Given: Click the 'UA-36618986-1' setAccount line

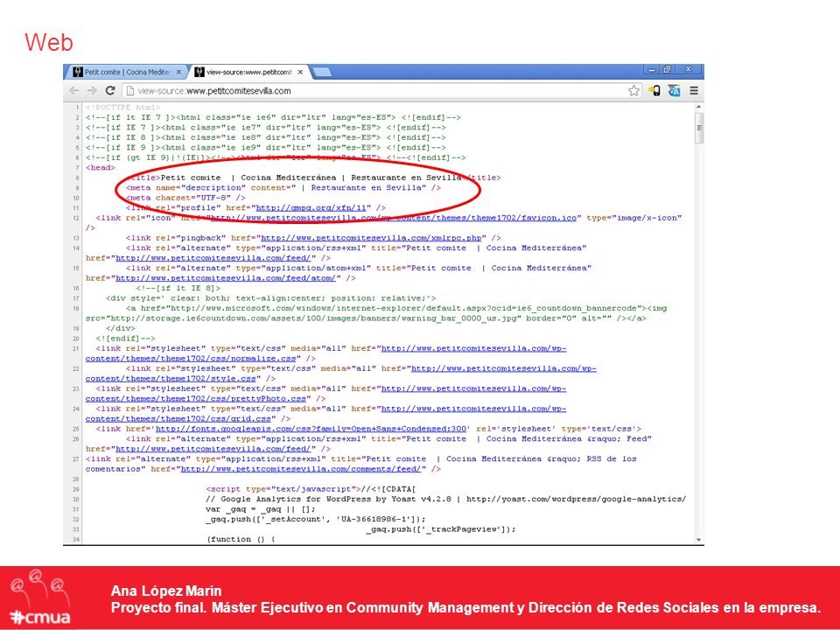Looking at the screenshot, I should [x=316, y=519].
